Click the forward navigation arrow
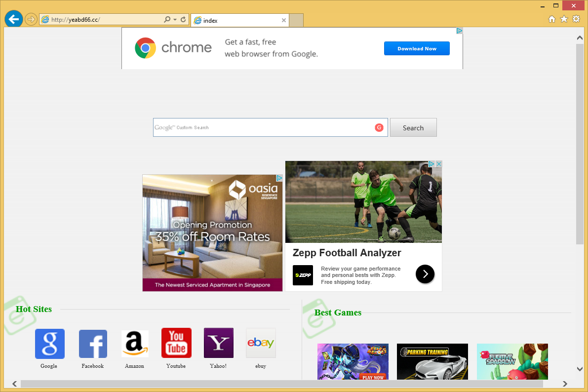This screenshot has width=588, height=392. tap(31, 19)
